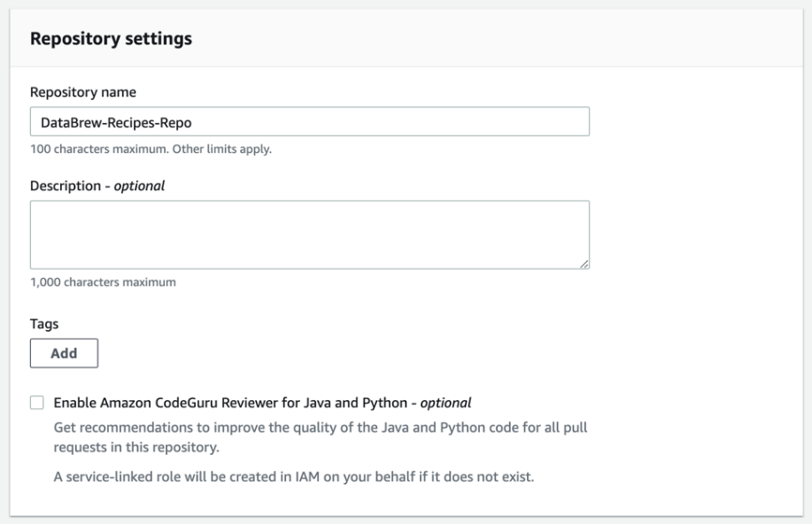This screenshot has width=812, height=524.
Task: Enable the Amazon CodeGuru Reviewer checkbox
Action: tap(36, 403)
